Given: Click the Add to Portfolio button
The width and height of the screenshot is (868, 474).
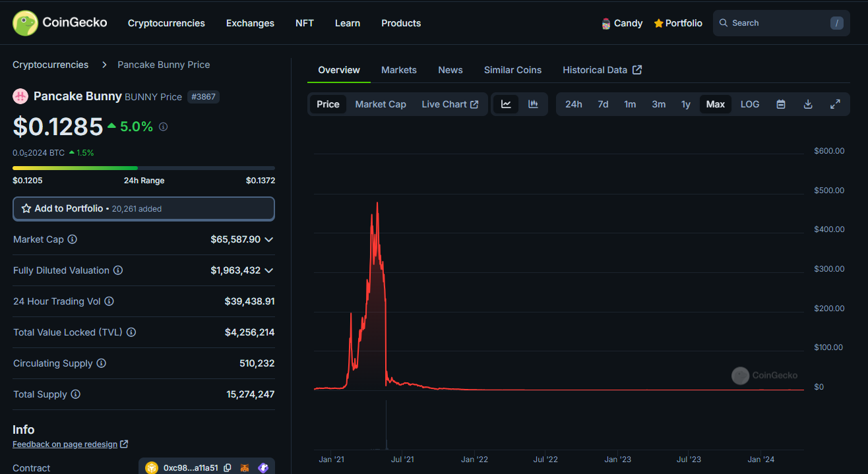Looking at the screenshot, I should (x=144, y=208).
